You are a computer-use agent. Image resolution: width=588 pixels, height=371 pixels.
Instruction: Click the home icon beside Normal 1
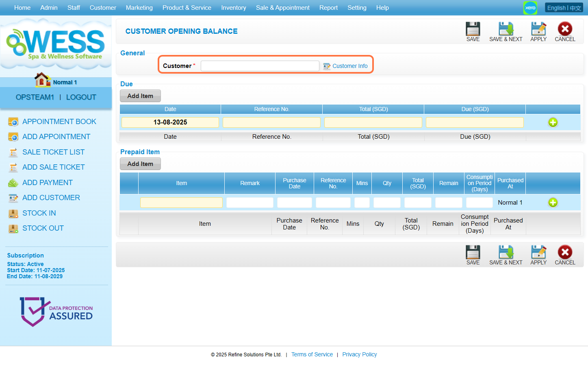[x=42, y=80]
